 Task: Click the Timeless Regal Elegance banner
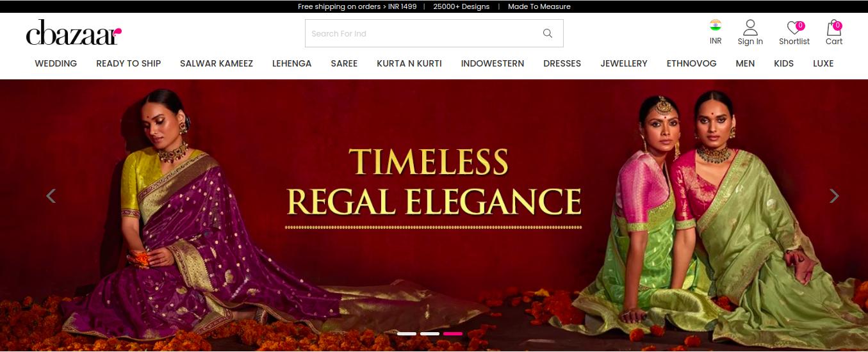pyautogui.click(x=434, y=215)
